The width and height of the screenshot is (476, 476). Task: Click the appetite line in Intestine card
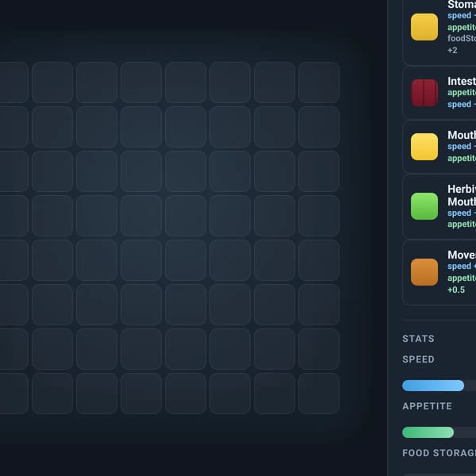[462, 92]
